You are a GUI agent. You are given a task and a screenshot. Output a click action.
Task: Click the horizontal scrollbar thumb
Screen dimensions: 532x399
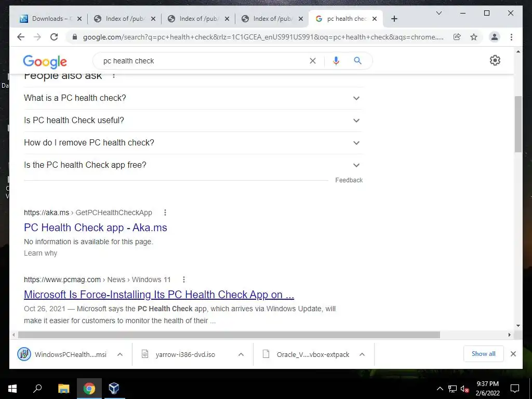click(229, 335)
